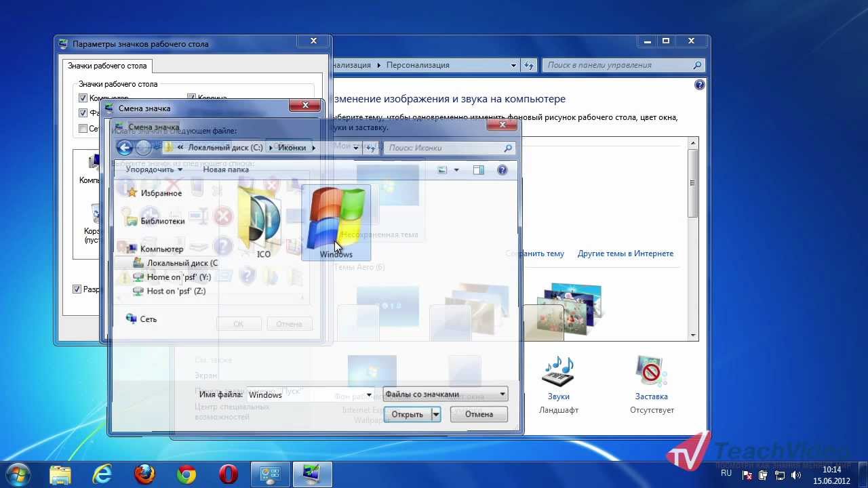Go back in the file browser
The image size is (868, 488).
pyautogui.click(x=124, y=148)
